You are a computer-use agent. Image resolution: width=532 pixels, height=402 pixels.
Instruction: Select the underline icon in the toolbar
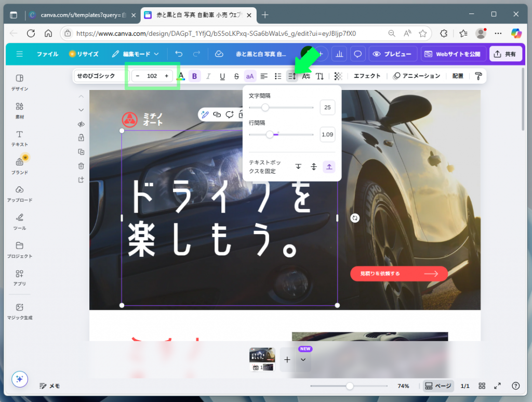tap(222, 76)
